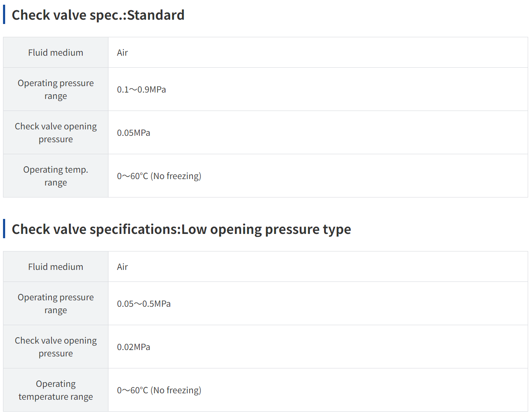The height and width of the screenshot is (416, 532).
Task: Select the 'Fluid medium' label in Standard table
Action: (56, 53)
